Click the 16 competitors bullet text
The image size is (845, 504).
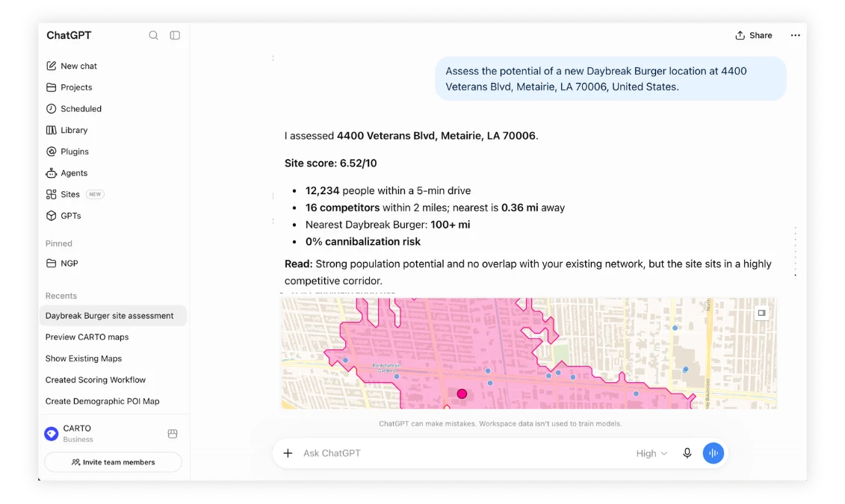[435, 208]
